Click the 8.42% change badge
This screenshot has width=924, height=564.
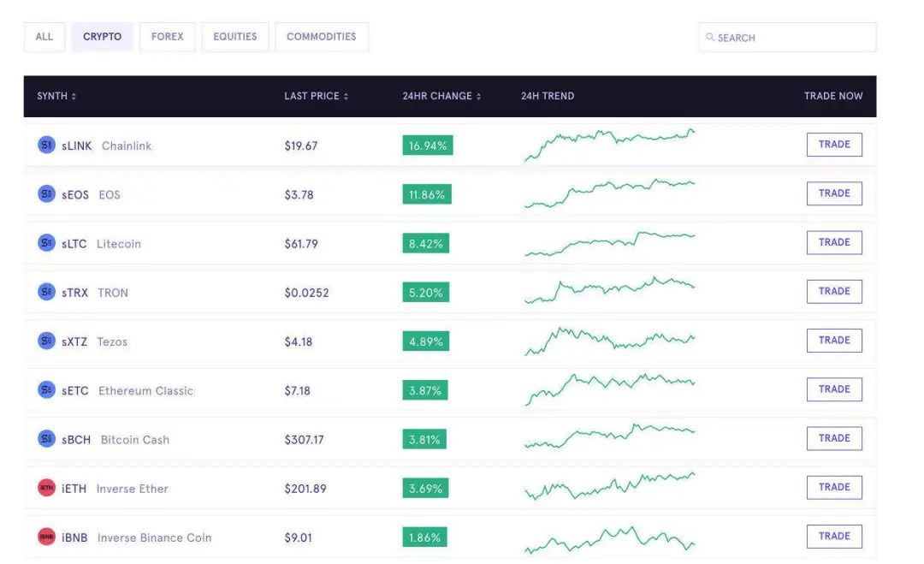[426, 243]
